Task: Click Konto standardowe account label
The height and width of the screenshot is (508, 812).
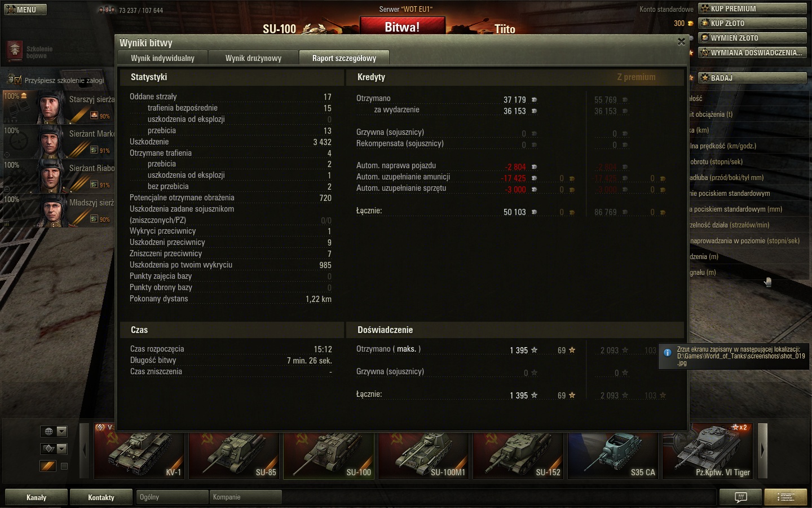Action: tap(666, 9)
